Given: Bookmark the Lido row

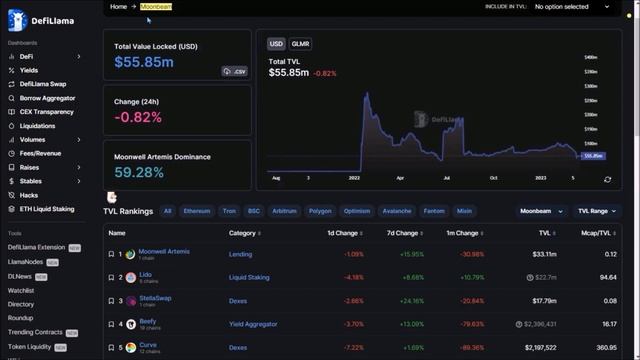Looking at the screenshot, I should 111,278.
